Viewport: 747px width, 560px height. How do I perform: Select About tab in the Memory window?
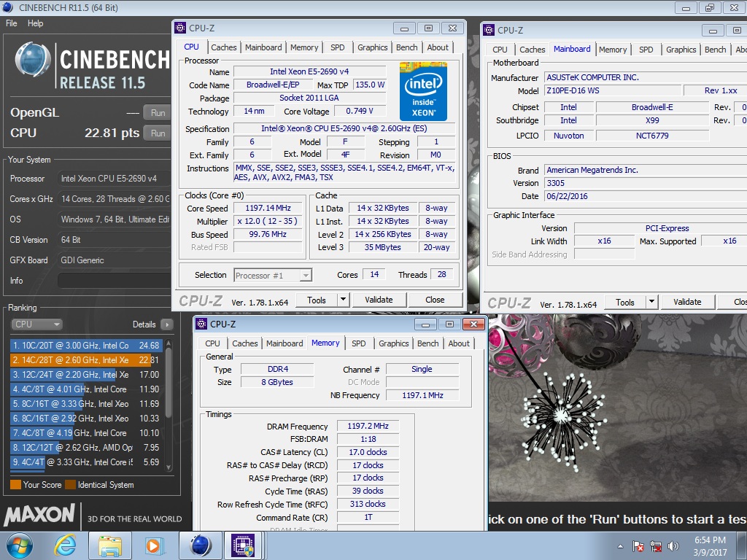point(459,343)
